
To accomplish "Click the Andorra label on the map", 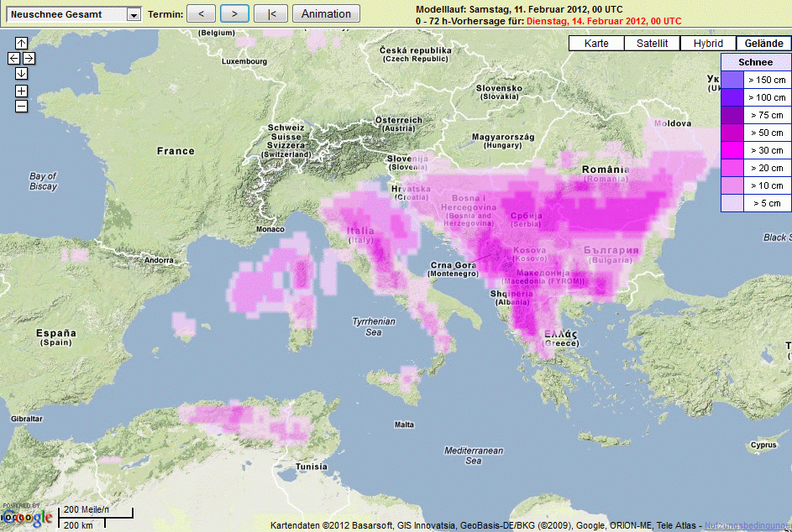I will point(159,260).
